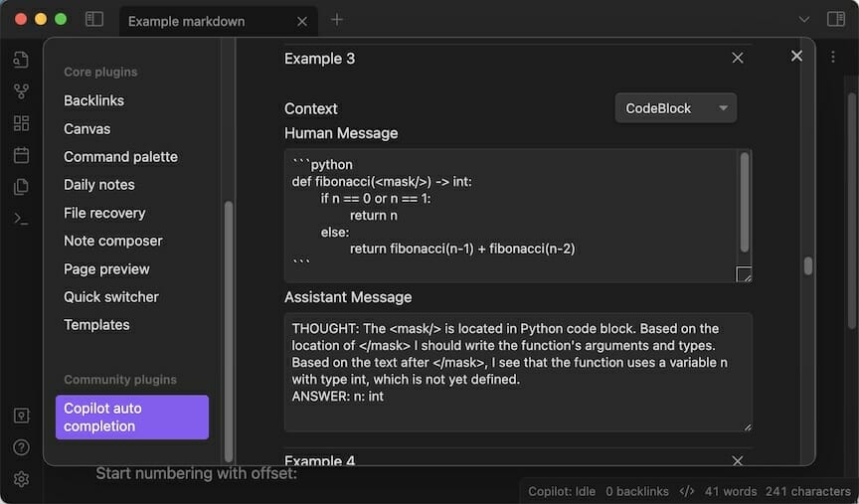Image resolution: width=859 pixels, height=504 pixels.
Task: Click 0 backlinks in status bar
Action: coord(637,491)
